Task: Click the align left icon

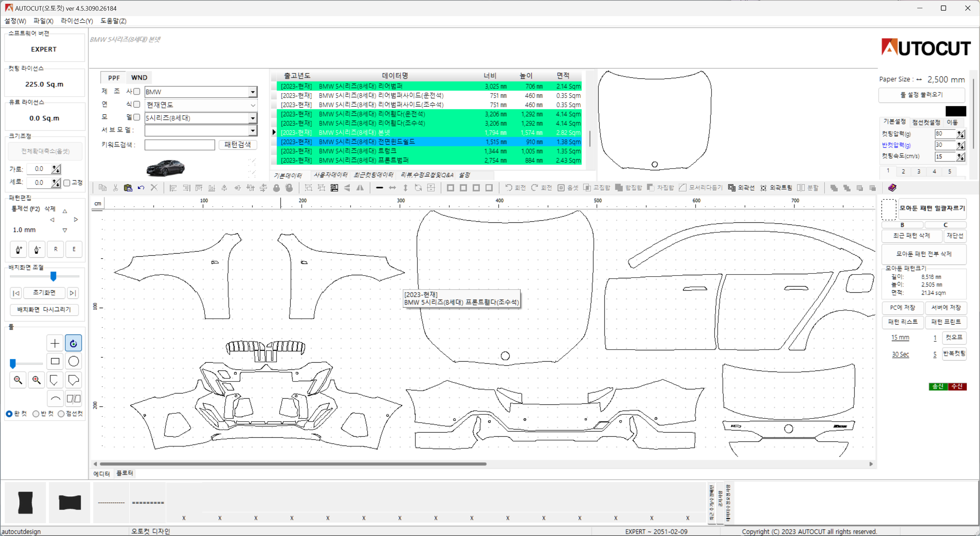Action: tap(173, 187)
